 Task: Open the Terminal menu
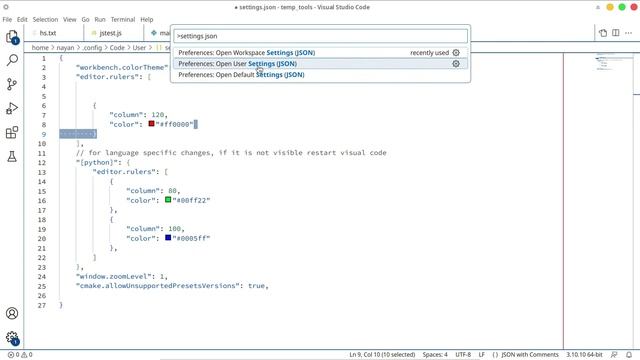pos(123,19)
